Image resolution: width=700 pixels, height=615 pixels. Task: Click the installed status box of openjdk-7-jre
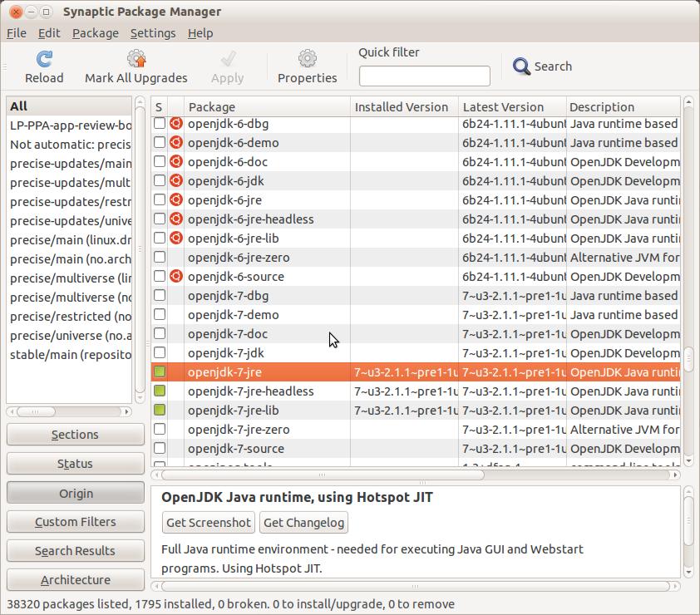tap(160, 371)
